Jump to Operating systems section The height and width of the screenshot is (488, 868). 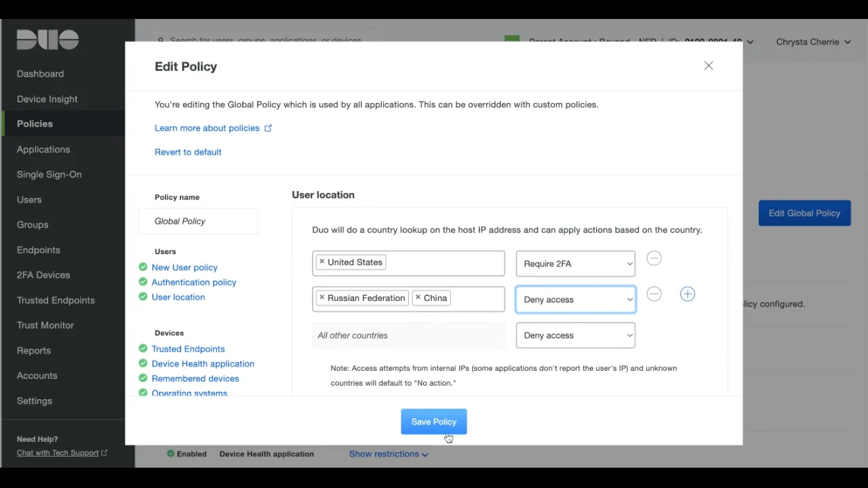pyautogui.click(x=189, y=393)
